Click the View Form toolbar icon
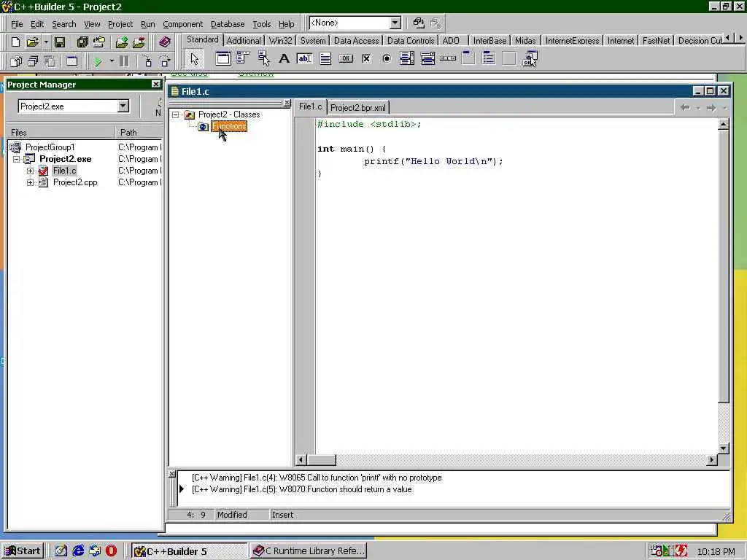This screenshot has width=747, height=560. [32, 61]
